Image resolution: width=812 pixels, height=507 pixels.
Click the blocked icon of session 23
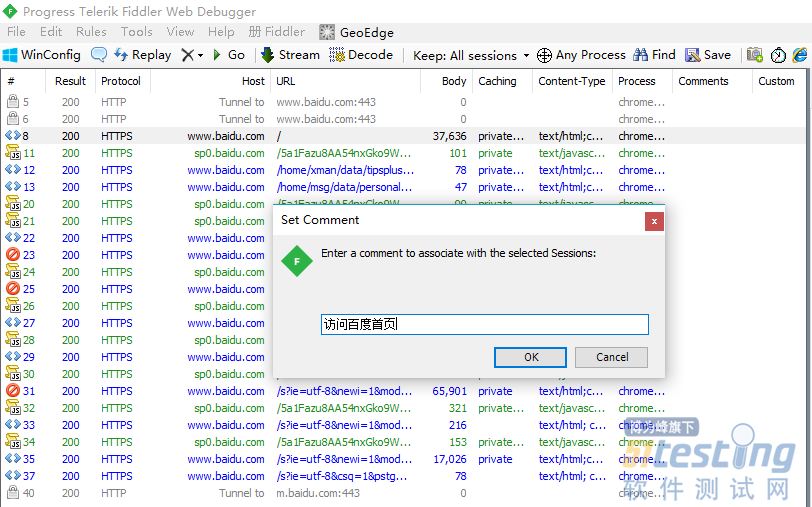click(x=12, y=255)
